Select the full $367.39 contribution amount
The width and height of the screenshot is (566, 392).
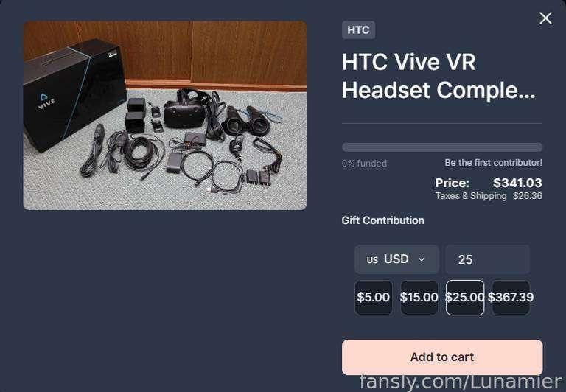511,298
